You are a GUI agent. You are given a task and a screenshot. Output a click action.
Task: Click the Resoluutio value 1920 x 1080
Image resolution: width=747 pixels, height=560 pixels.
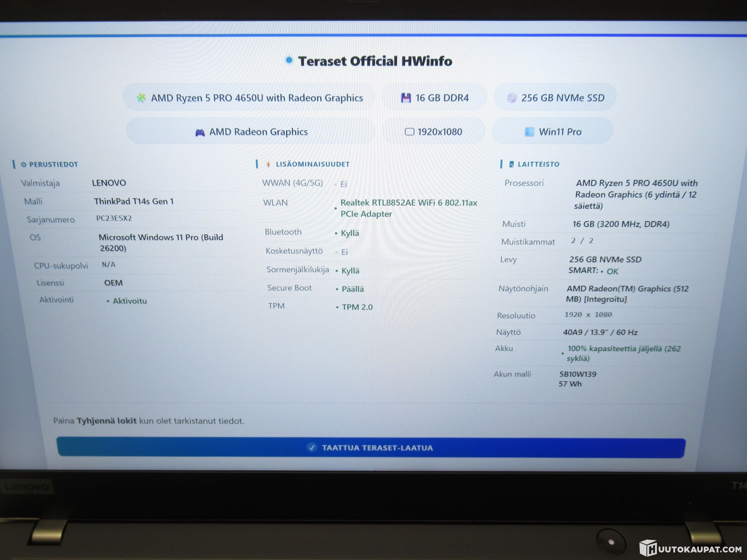tap(588, 315)
